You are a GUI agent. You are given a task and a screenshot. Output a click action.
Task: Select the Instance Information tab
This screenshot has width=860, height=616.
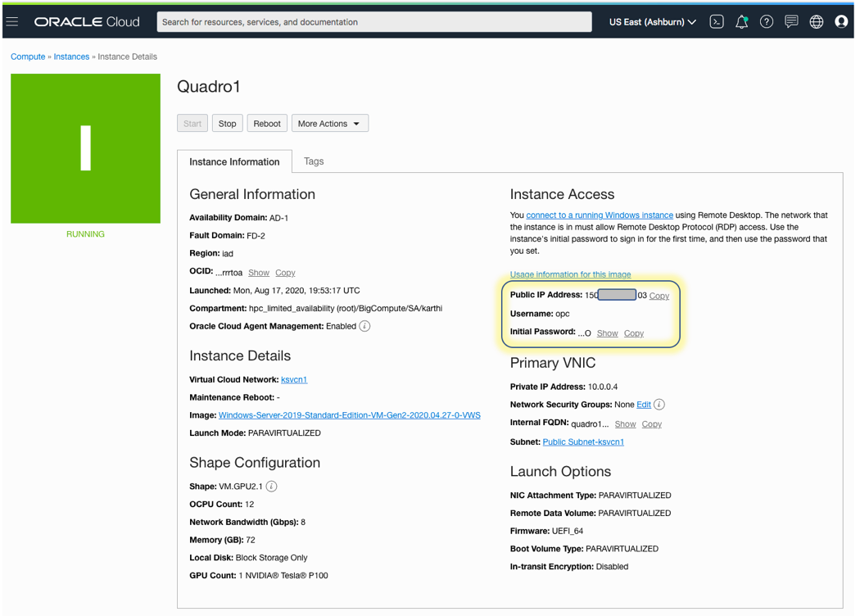(234, 161)
